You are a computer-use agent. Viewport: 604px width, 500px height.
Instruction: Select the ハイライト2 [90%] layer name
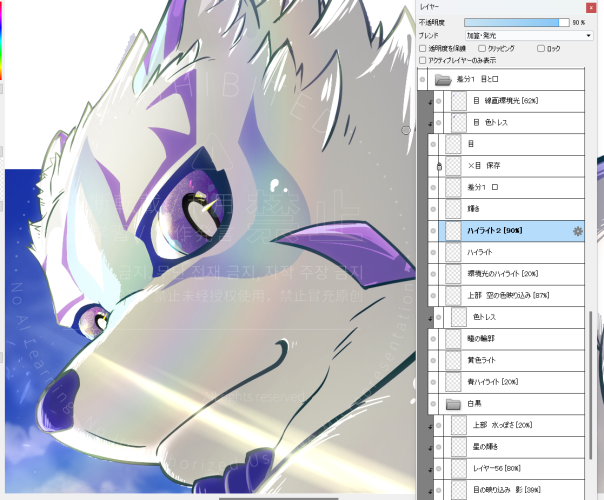click(x=495, y=231)
